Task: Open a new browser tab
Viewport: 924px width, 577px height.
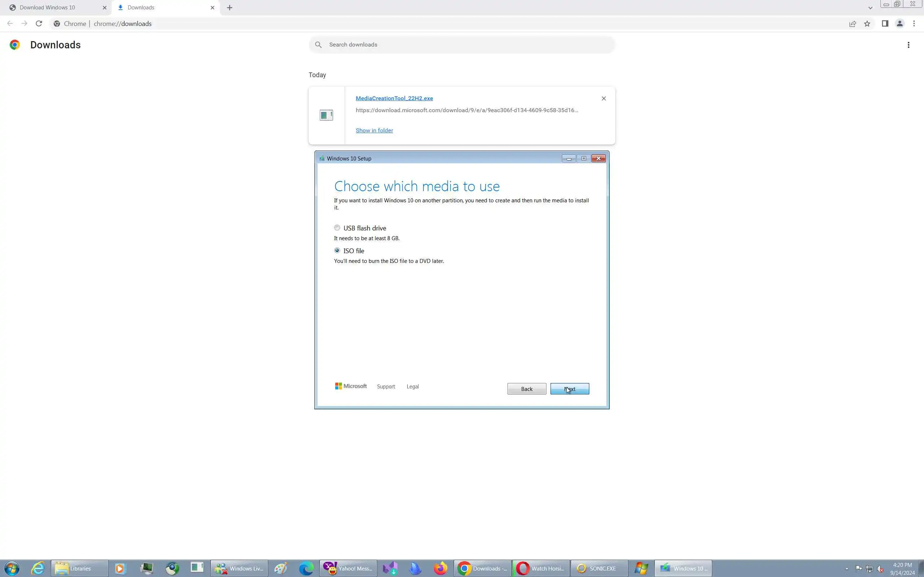Action: click(230, 8)
